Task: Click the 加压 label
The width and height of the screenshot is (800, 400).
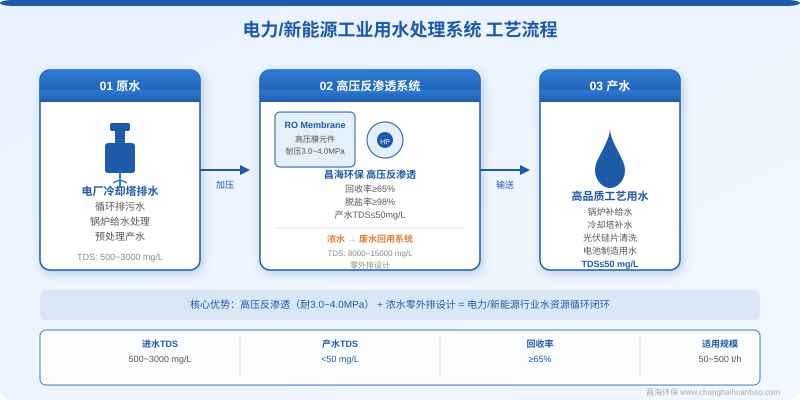Action: click(x=224, y=185)
